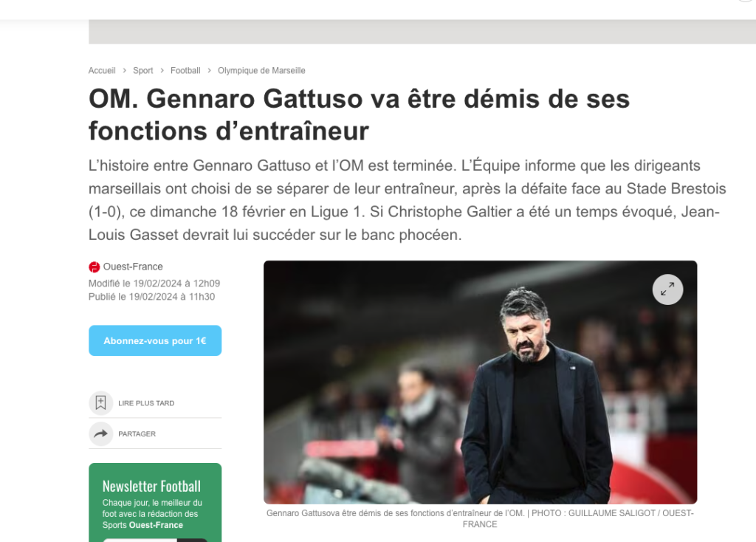Click the newsletter email input field
756x542 pixels.
click(x=140, y=540)
